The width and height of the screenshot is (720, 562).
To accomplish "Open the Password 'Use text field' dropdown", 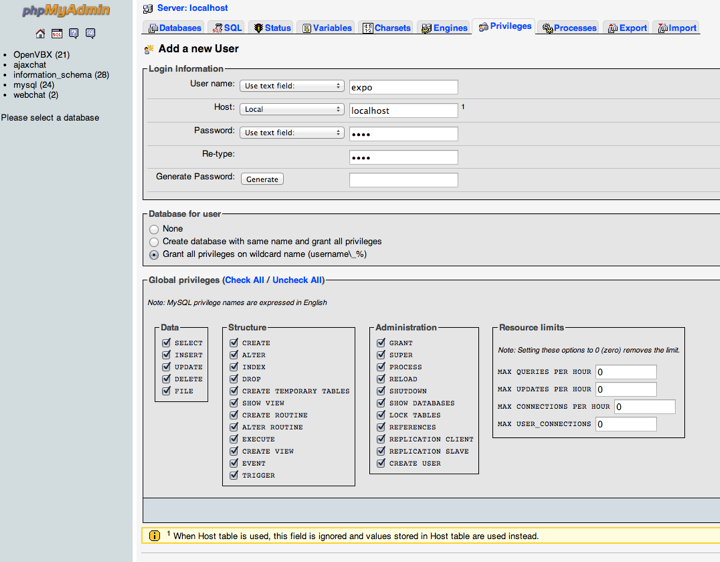I will tap(292, 133).
